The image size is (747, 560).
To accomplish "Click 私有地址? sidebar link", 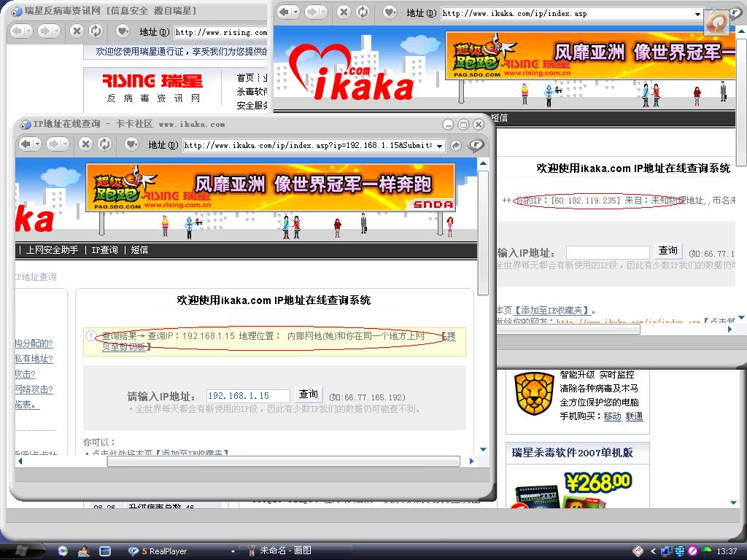I will pos(34,359).
